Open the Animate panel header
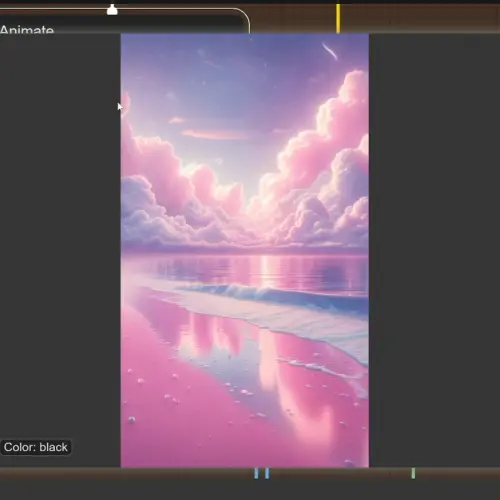 [27, 30]
